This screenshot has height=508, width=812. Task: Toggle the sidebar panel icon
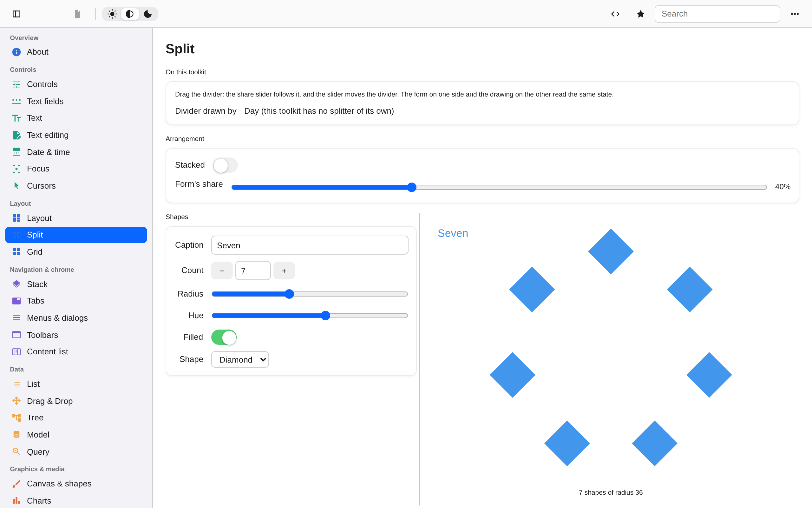click(x=16, y=14)
